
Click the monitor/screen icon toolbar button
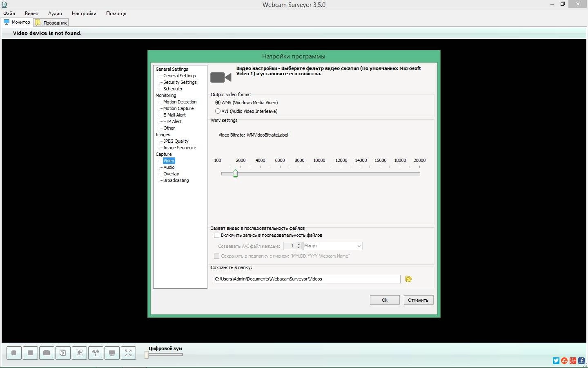112,353
